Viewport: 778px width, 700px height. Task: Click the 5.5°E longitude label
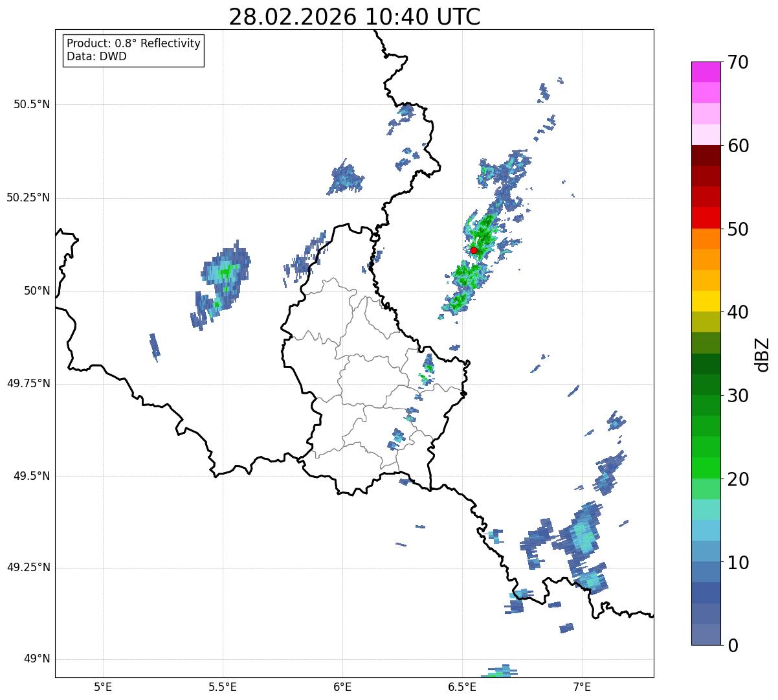click(223, 686)
